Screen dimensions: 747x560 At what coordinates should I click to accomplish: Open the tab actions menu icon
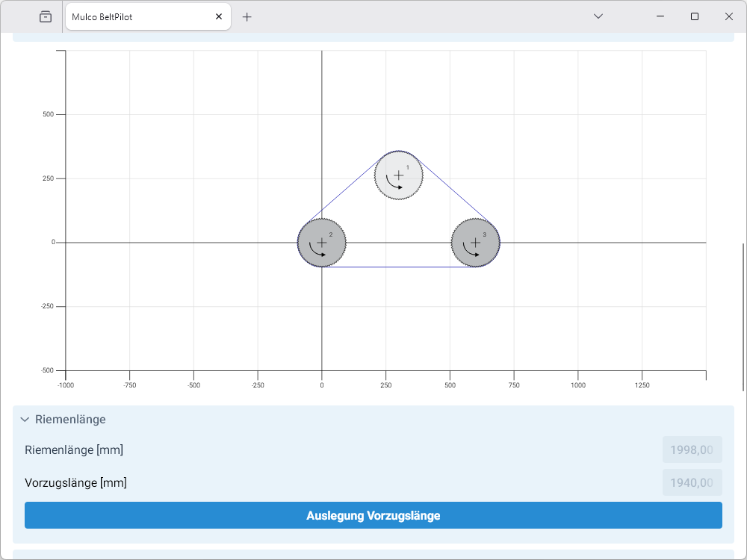(46, 16)
